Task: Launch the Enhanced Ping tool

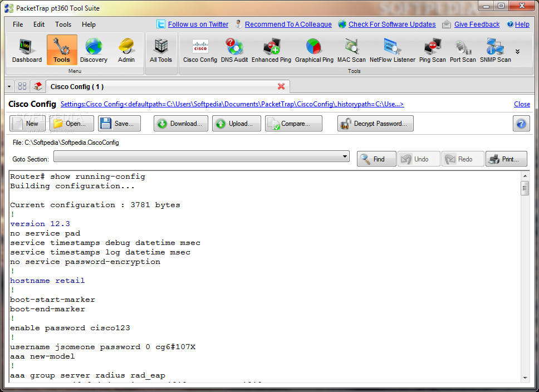Action: (271, 50)
